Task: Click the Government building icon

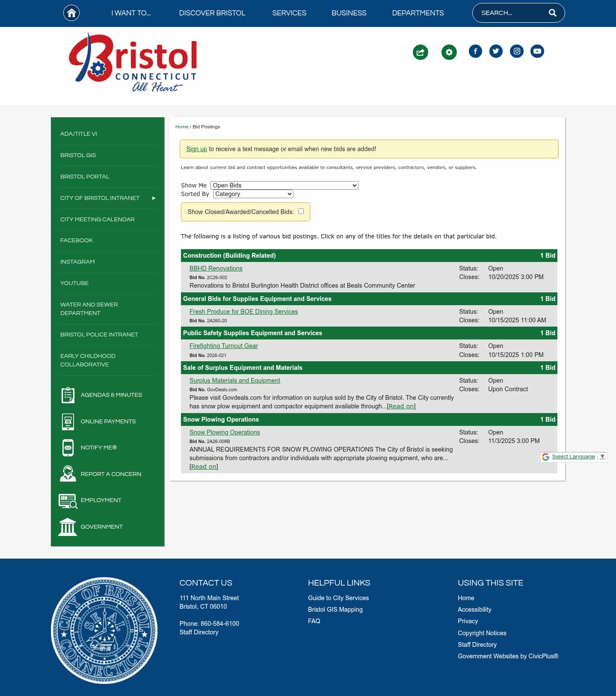Action: click(x=68, y=527)
